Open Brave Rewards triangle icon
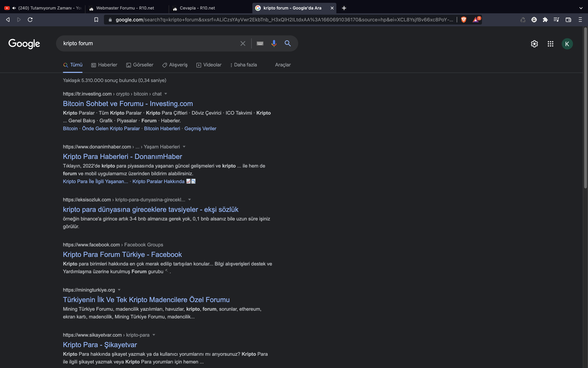 (476, 19)
